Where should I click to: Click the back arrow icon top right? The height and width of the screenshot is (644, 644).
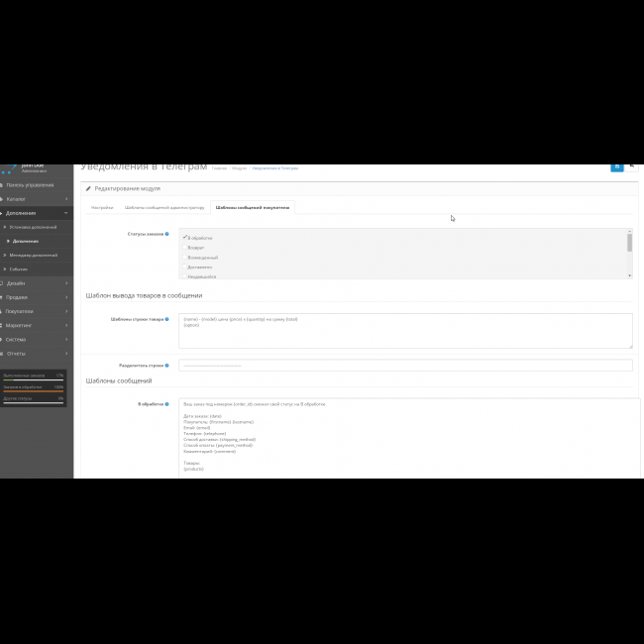click(x=632, y=166)
